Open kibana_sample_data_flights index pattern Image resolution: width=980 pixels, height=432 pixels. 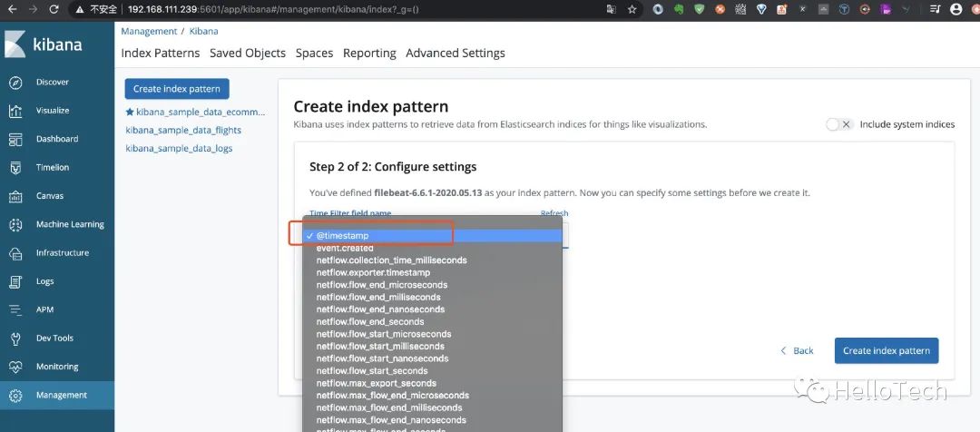[x=183, y=130]
